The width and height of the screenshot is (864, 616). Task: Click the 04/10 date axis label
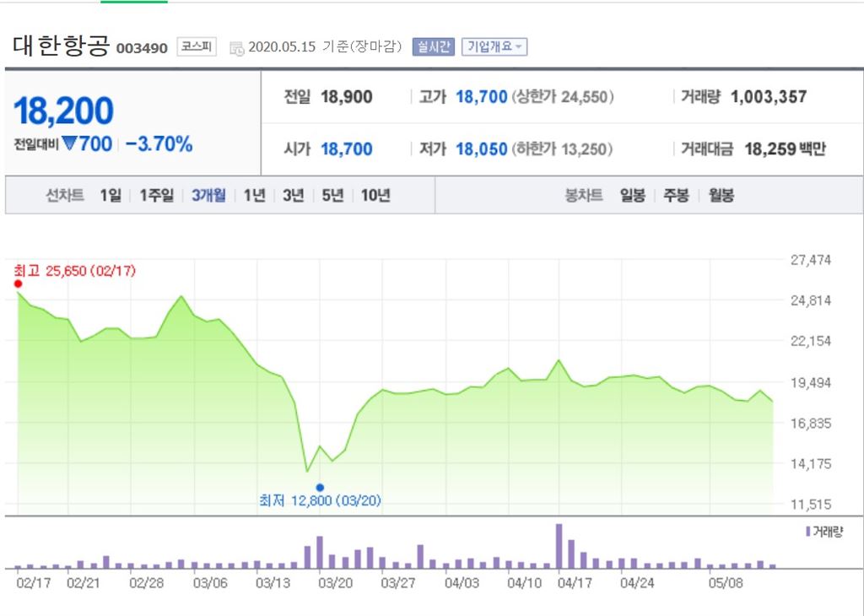524,583
